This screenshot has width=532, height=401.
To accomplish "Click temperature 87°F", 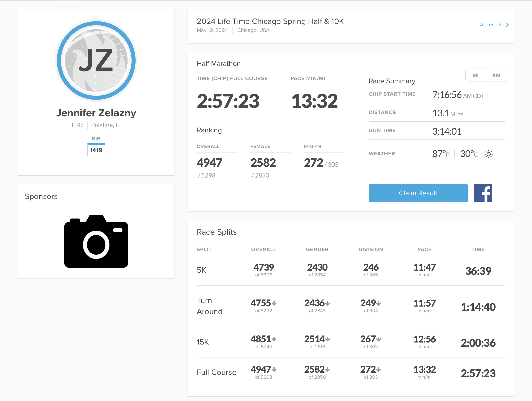I will pos(441,154).
